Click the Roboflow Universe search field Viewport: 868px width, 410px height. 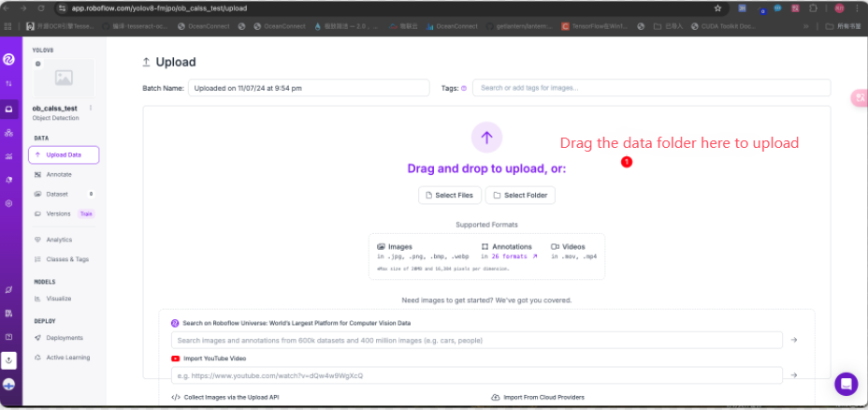click(477, 340)
